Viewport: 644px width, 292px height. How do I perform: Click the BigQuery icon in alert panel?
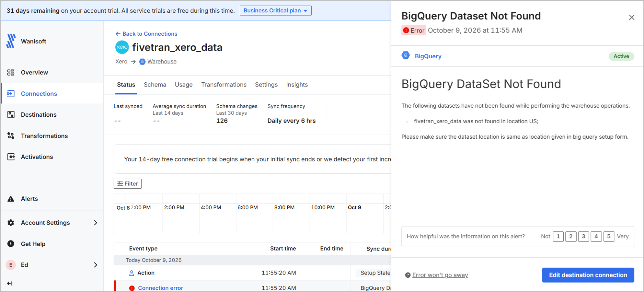pyautogui.click(x=406, y=56)
